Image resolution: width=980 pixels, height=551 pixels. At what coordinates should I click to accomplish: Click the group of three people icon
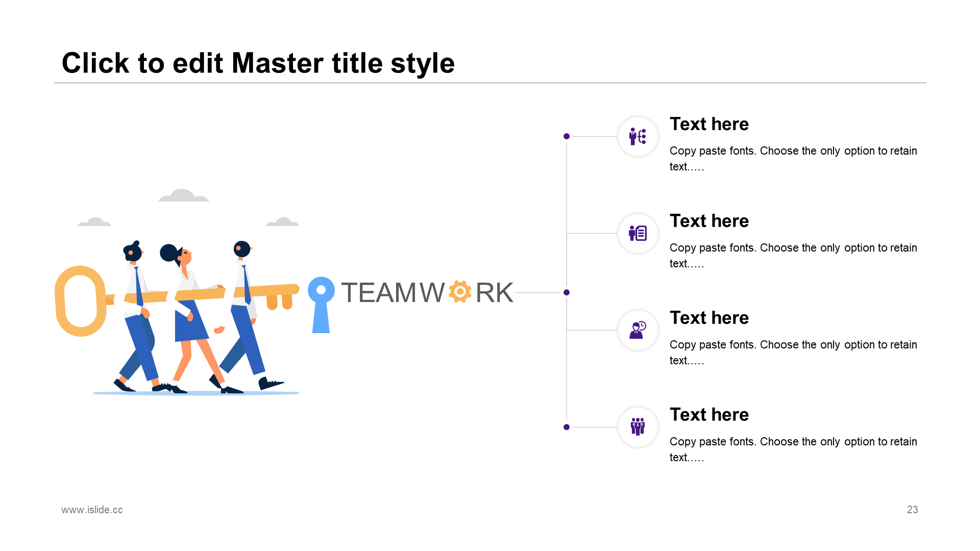(638, 427)
